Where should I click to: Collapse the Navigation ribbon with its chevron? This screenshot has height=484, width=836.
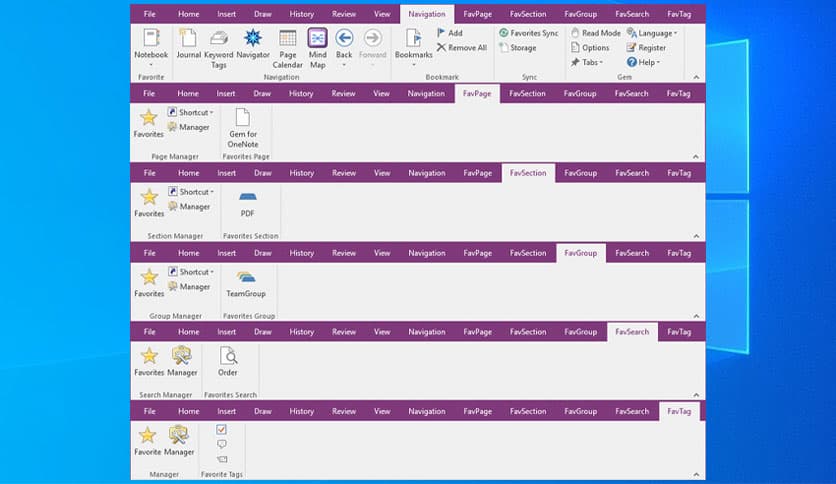pyautogui.click(x=696, y=77)
